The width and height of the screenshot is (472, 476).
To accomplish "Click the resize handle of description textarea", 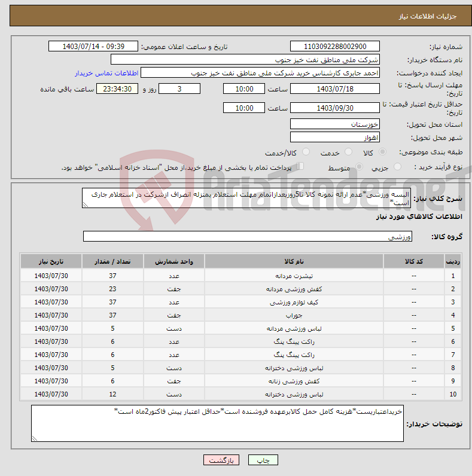I will [x=86, y=205].
